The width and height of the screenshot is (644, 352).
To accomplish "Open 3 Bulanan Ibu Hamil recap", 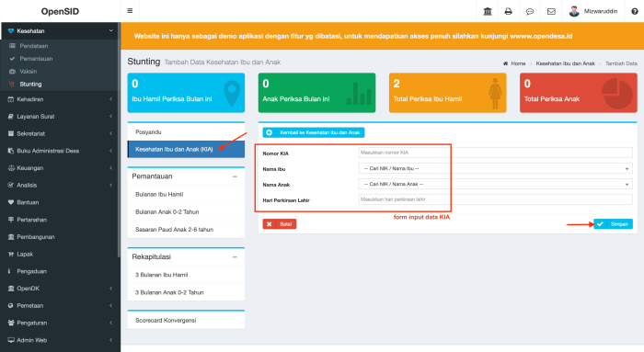I will click(x=186, y=275).
